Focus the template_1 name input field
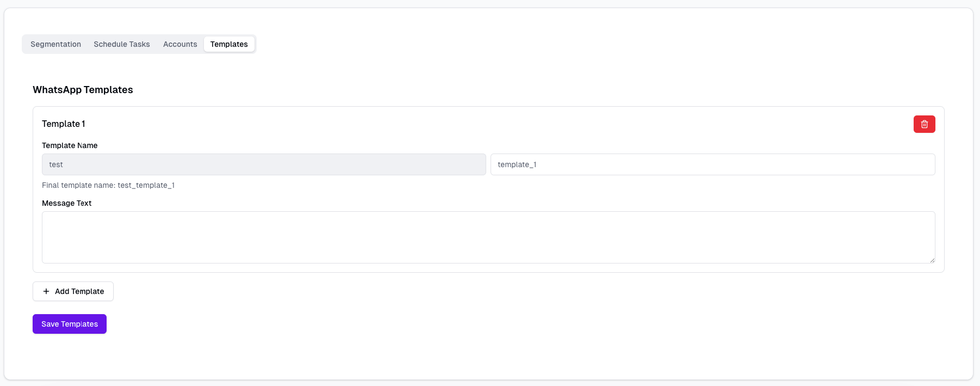 (712, 164)
